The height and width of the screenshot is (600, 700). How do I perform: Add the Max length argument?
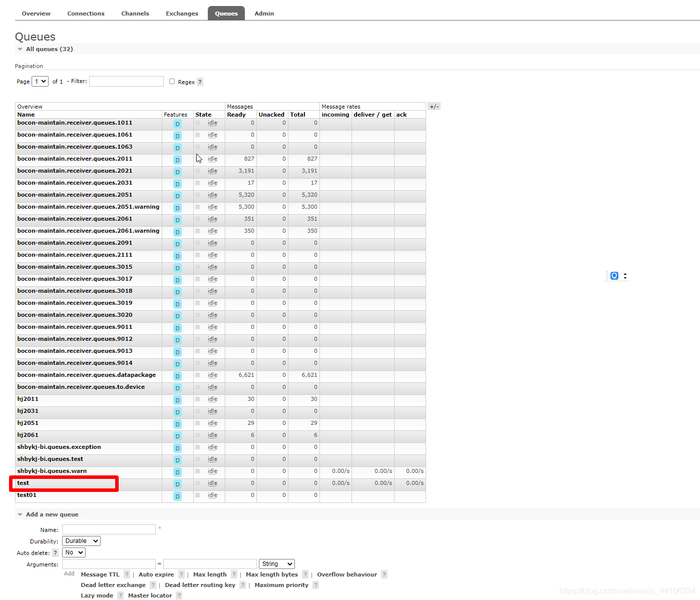tap(210, 574)
